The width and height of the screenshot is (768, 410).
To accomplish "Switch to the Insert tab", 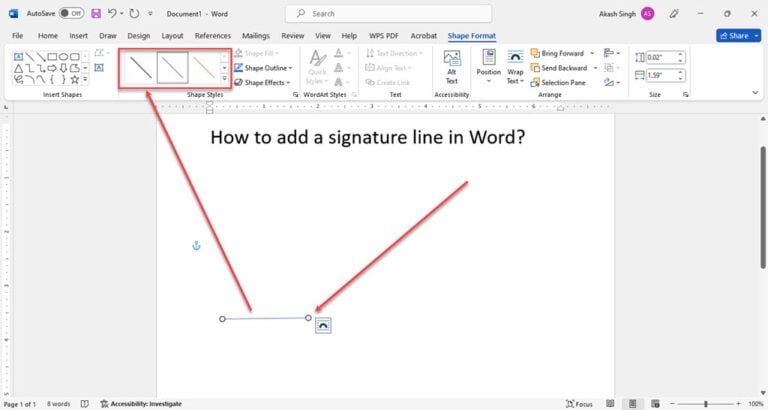I will point(78,36).
